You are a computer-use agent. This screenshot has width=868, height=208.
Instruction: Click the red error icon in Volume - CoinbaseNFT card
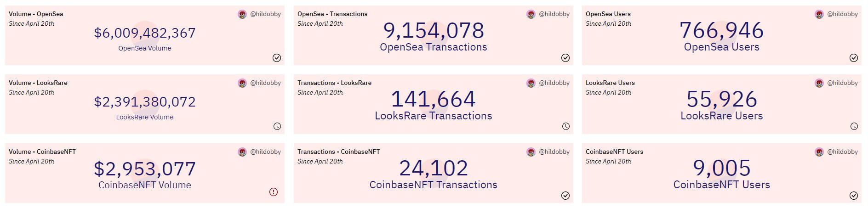[x=274, y=192]
